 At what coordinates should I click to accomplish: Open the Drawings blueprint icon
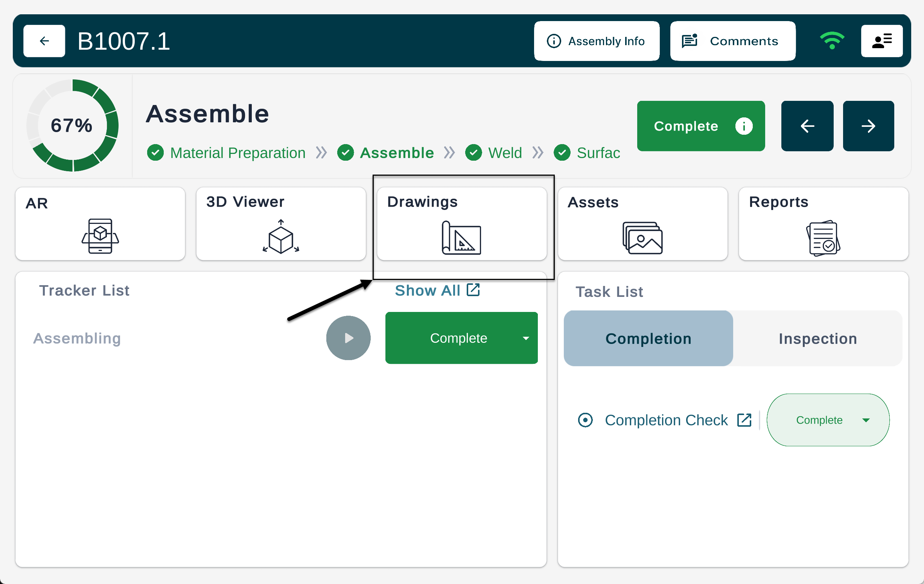point(461,238)
